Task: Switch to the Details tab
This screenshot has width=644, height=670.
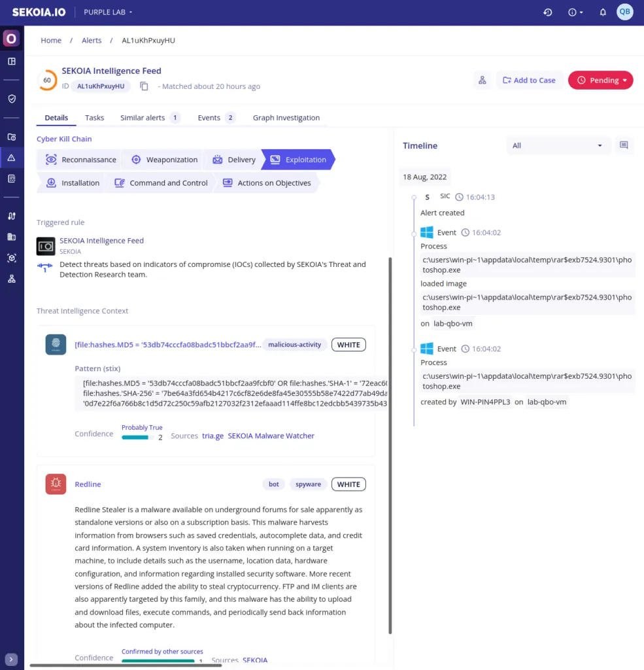Action: [x=56, y=118]
